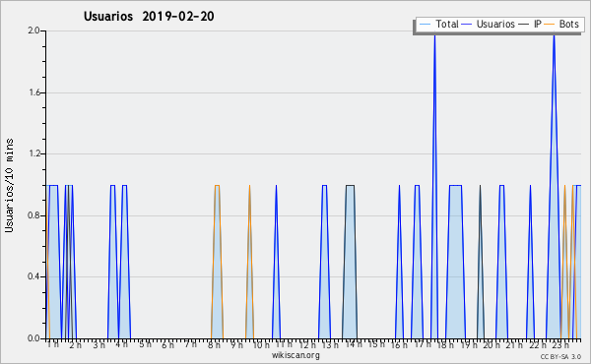The width and height of the screenshot is (591, 364).
Task: Click the '13 h' x-axis label
Action: [x=330, y=344]
